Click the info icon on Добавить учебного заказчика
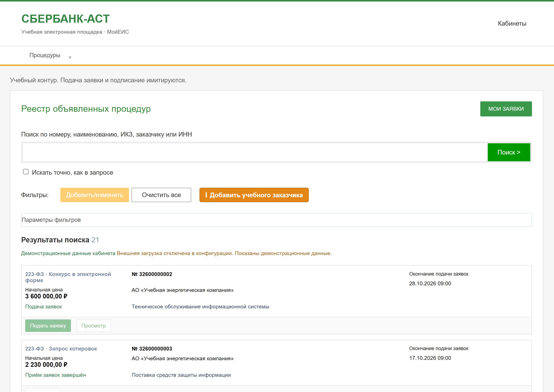554x392 pixels. (206, 195)
